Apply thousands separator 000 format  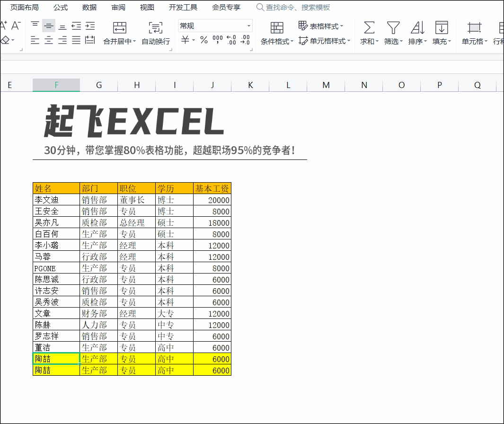pyautogui.click(x=218, y=40)
